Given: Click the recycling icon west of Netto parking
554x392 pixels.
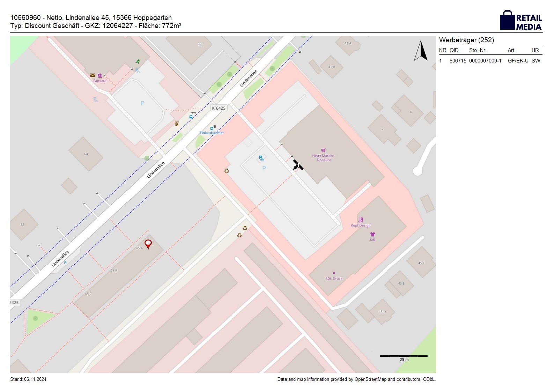Looking at the screenshot, I should point(227,171).
